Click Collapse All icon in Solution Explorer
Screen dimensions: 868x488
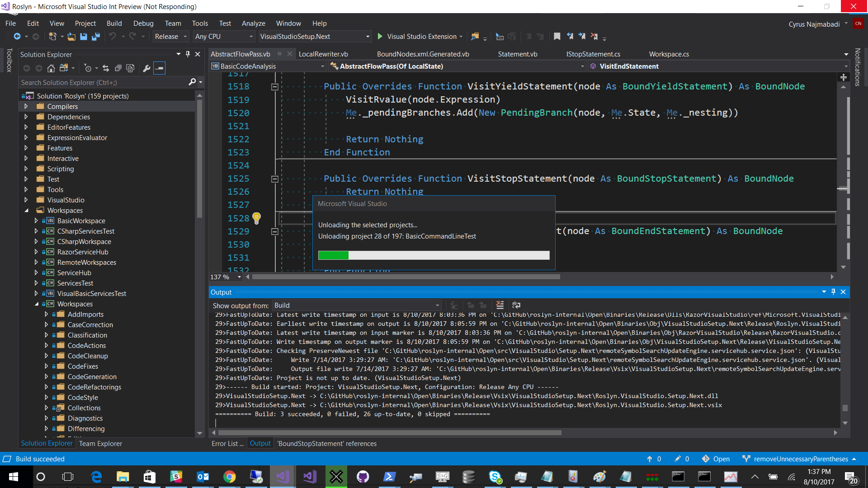(118, 68)
